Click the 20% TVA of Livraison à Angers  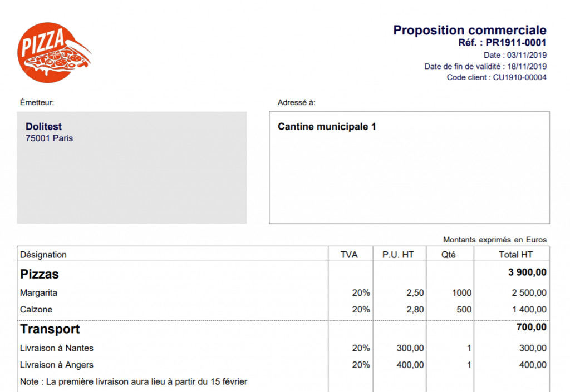pos(361,365)
